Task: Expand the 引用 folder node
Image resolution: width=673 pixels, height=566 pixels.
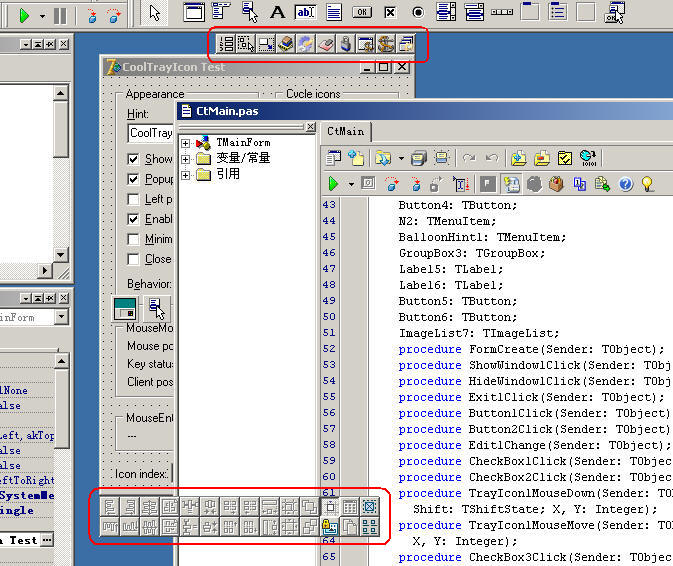Action: click(x=186, y=175)
